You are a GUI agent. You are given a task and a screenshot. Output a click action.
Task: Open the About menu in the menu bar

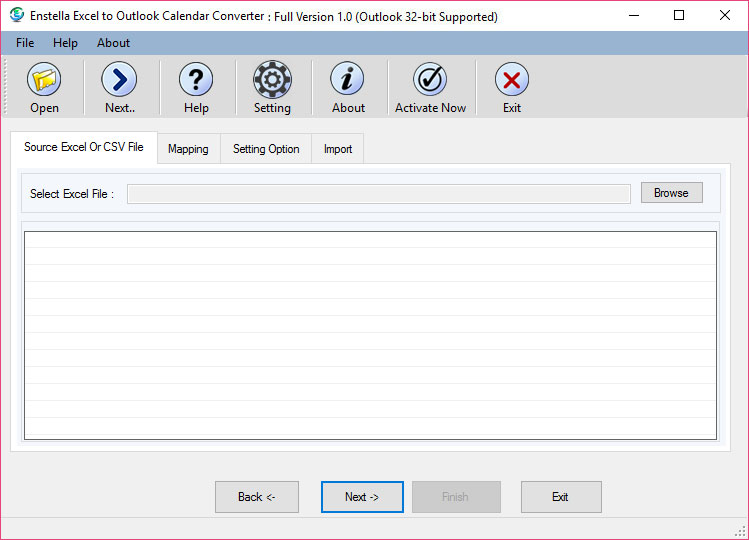coord(113,43)
